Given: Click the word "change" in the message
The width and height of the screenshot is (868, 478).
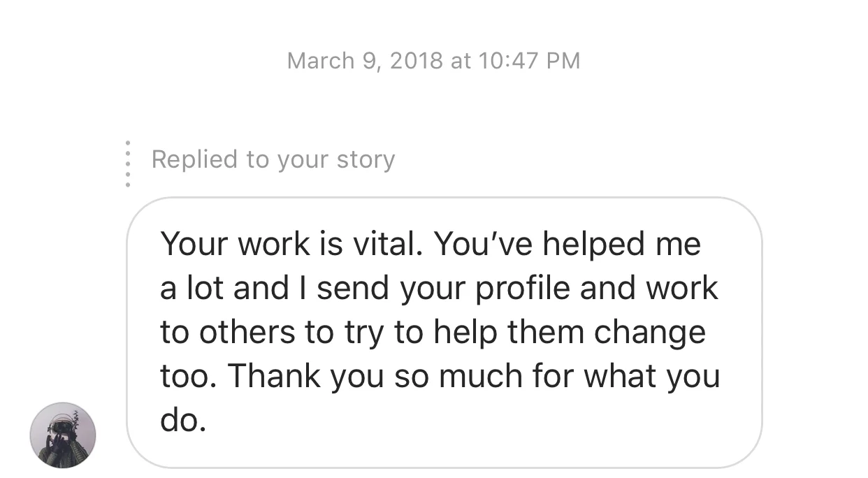Looking at the screenshot, I should [650, 333].
